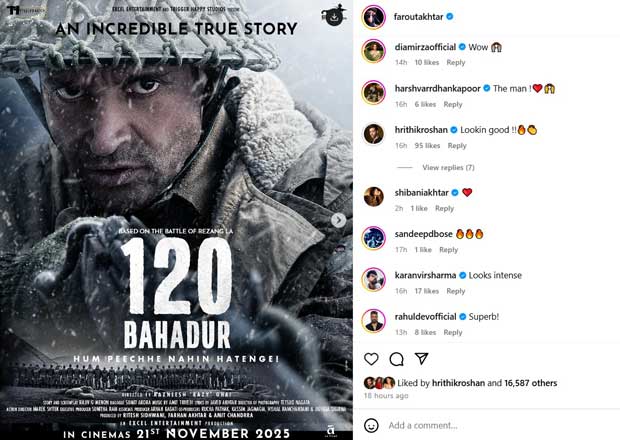Open sandeepdbose's profile avatar
The width and height of the screenshot is (620, 440).
coord(374,238)
